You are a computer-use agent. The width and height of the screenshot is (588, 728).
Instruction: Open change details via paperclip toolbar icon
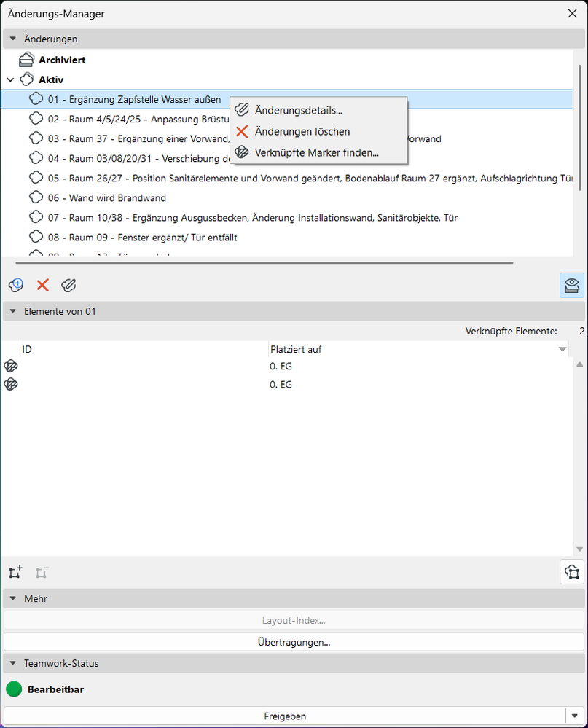(68, 285)
